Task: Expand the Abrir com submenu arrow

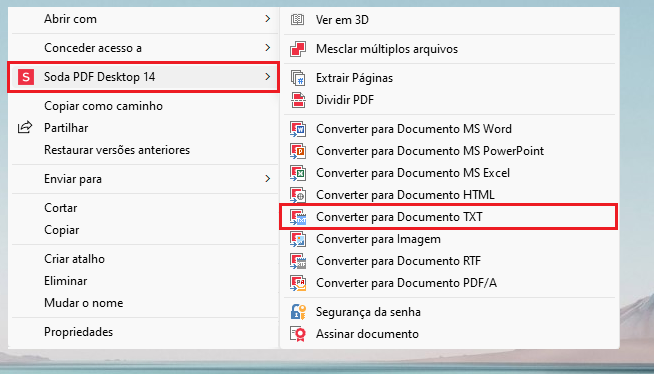Action: 268,19
